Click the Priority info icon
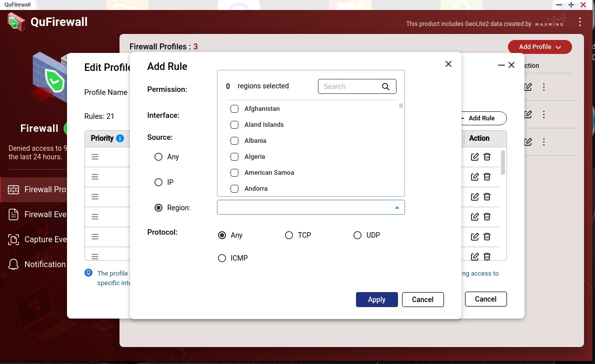This screenshot has width=595, height=364. [120, 138]
